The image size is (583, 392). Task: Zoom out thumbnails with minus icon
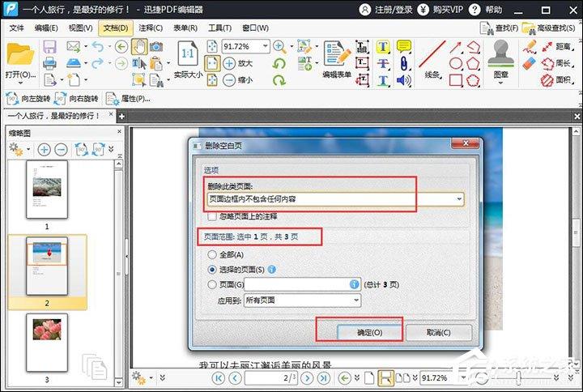coord(61,150)
